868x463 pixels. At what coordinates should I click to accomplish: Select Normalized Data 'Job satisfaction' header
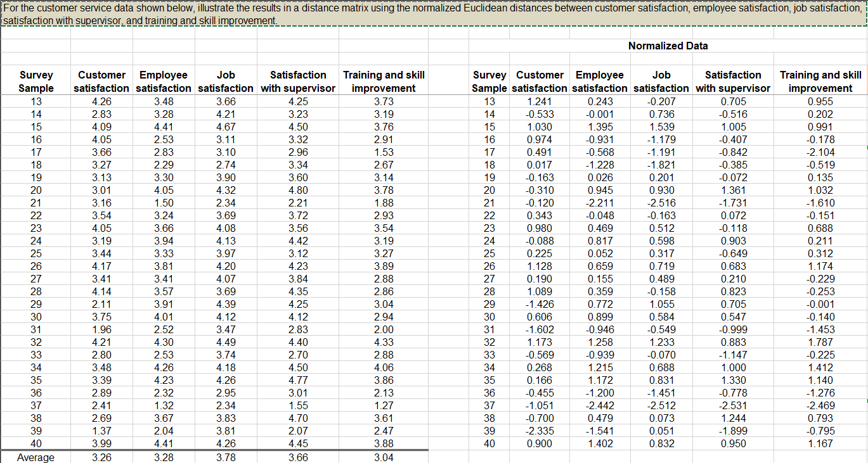point(662,82)
